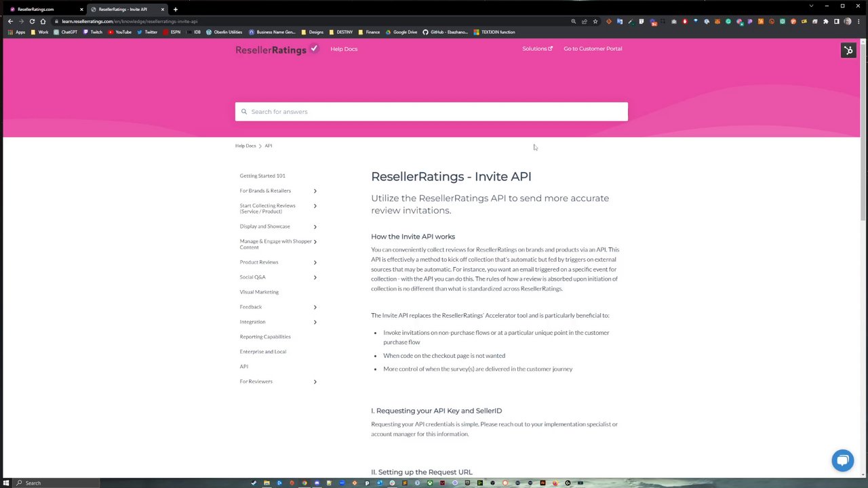Screen dimensions: 868x488
Task: Click the browser back arrow
Action: coord(10,21)
